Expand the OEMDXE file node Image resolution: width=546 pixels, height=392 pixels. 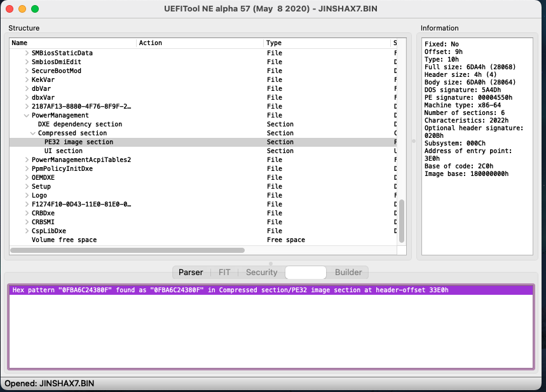coord(27,177)
